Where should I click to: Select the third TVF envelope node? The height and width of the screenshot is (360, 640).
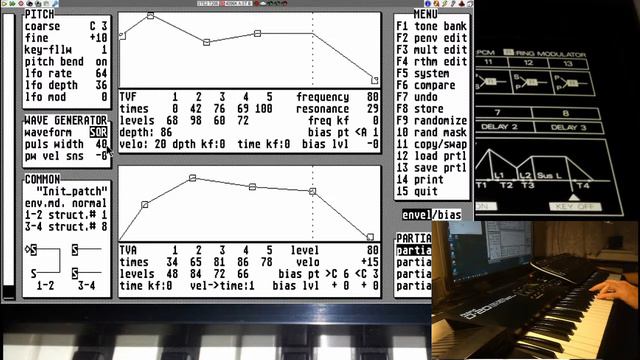(x=207, y=42)
